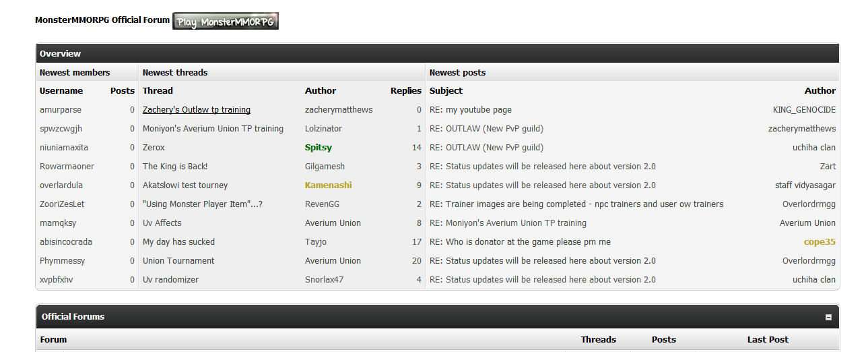Open Zachery's Outlaw tp training thread
The width and height of the screenshot is (868, 352).
[196, 110]
